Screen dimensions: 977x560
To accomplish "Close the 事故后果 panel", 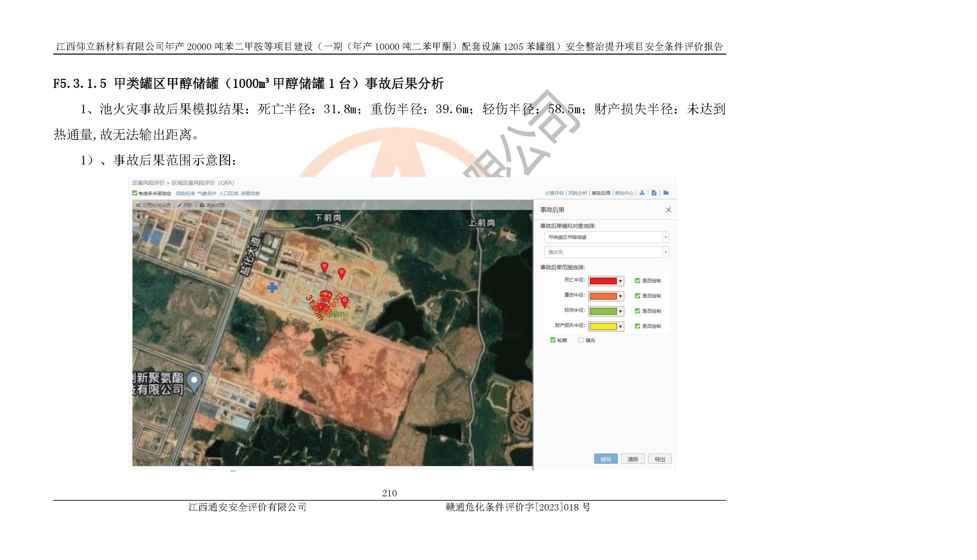I will pos(668,210).
